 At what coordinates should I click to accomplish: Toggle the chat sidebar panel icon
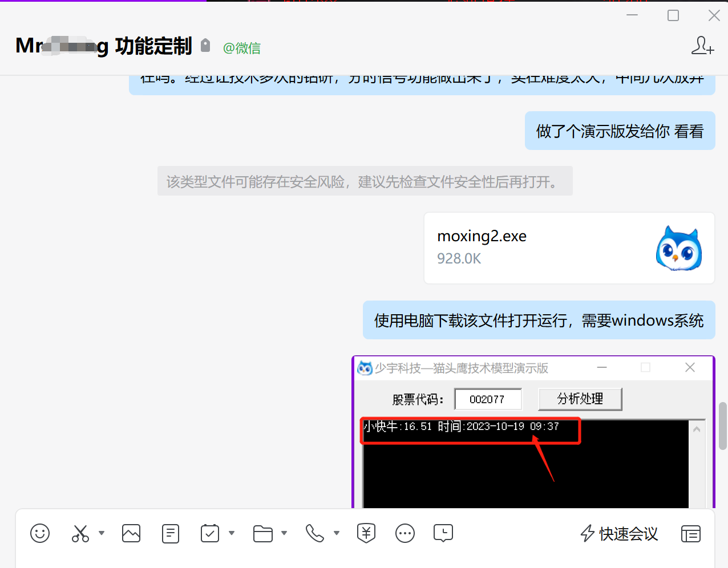click(690, 534)
